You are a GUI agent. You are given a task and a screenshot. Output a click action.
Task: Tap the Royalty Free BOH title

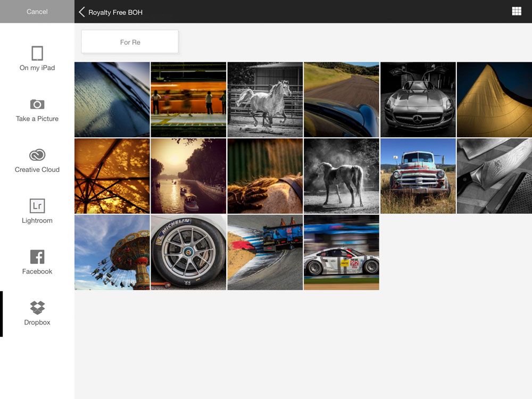tap(115, 12)
